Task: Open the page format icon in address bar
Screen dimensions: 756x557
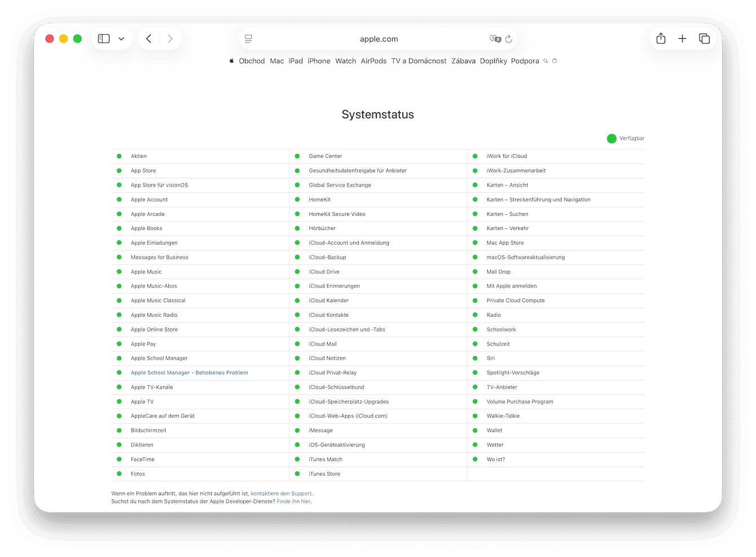Action: (248, 38)
